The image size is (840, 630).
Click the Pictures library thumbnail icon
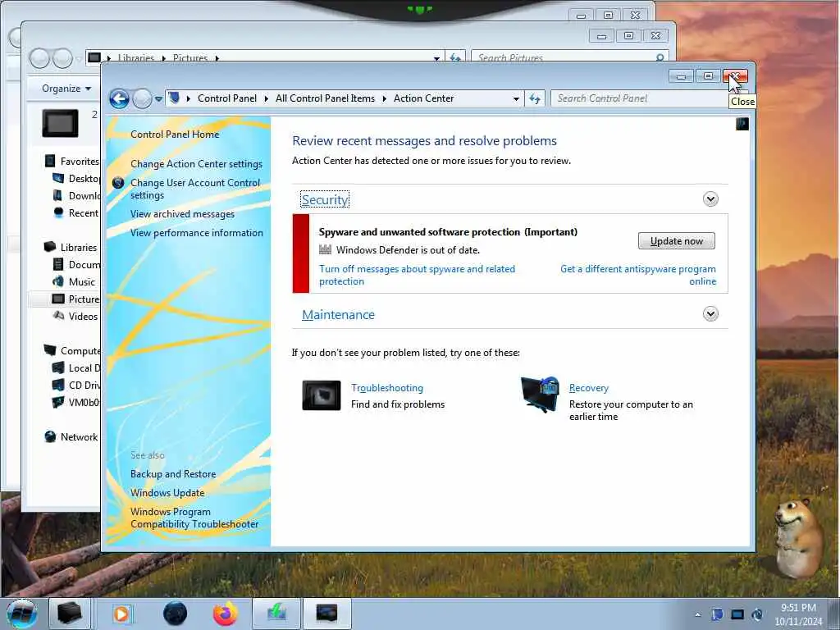(60, 123)
